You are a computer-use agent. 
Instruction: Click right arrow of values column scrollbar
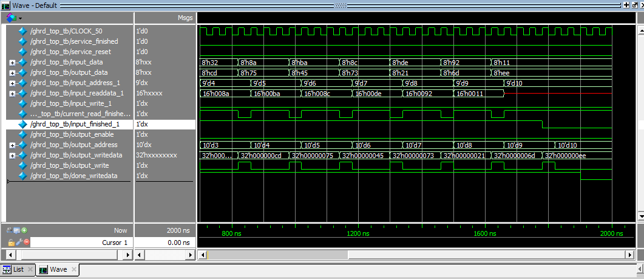[191, 255]
